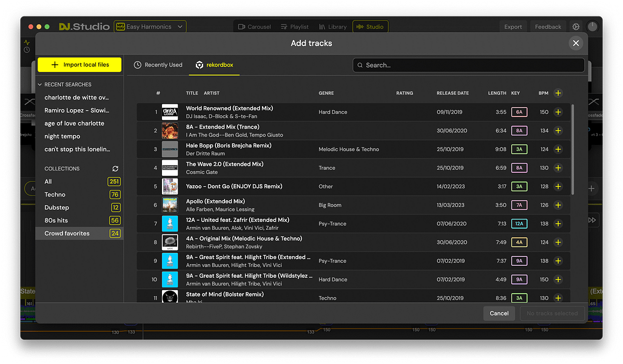Click the search magnifier icon
Viewport: 623px width, 364px height.
click(360, 65)
